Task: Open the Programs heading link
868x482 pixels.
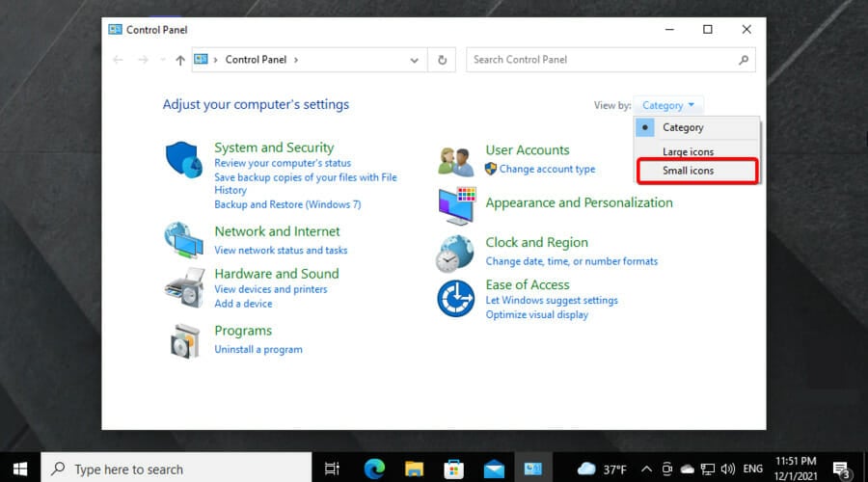Action: point(243,331)
